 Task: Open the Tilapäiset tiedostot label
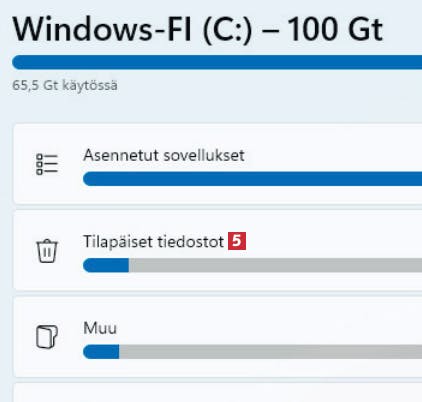click(153, 241)
